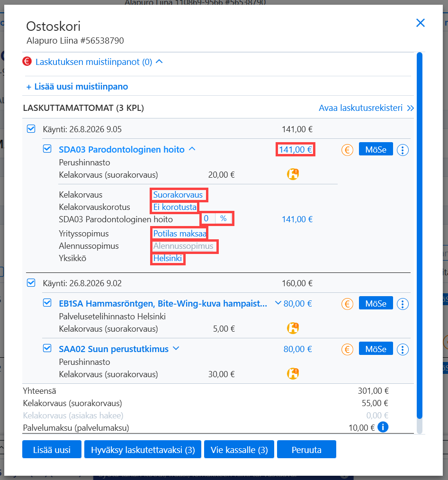
Task: Click orange euro icon on SDA03 row
Action: pyautogui.click(x=347, y=150)
